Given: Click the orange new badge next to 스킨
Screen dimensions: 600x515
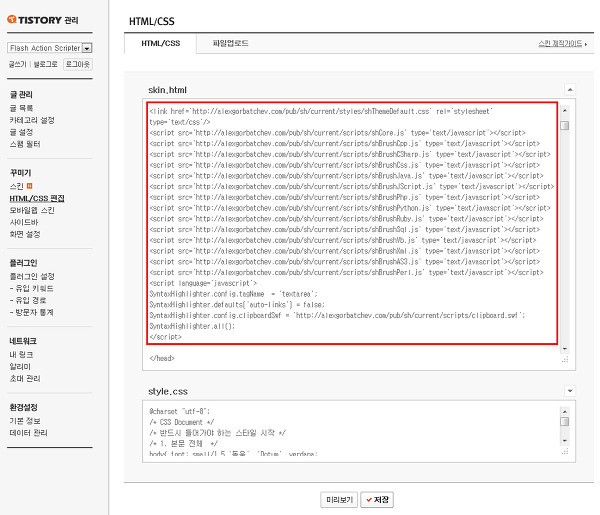Looking at the screenshot, I should 29,186.
